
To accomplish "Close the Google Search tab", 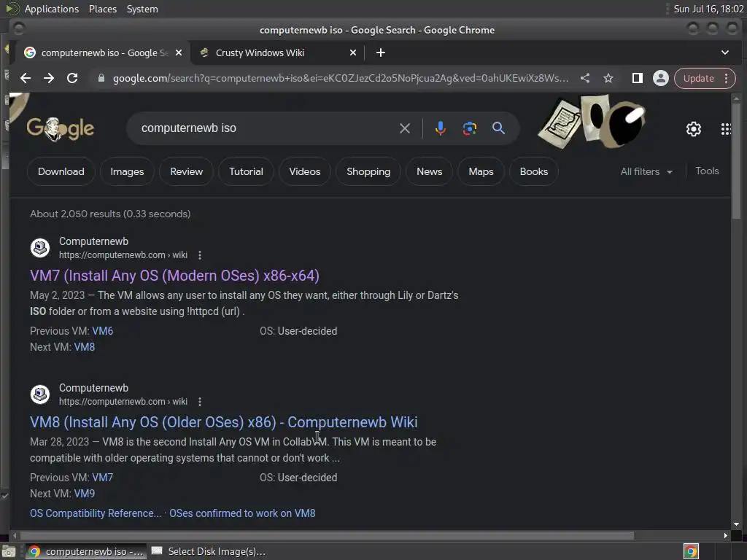I will coord(179,52).
